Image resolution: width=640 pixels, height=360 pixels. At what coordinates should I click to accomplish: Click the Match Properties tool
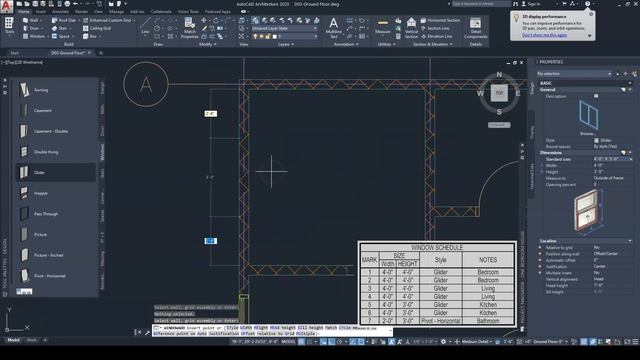coord(189,28)
